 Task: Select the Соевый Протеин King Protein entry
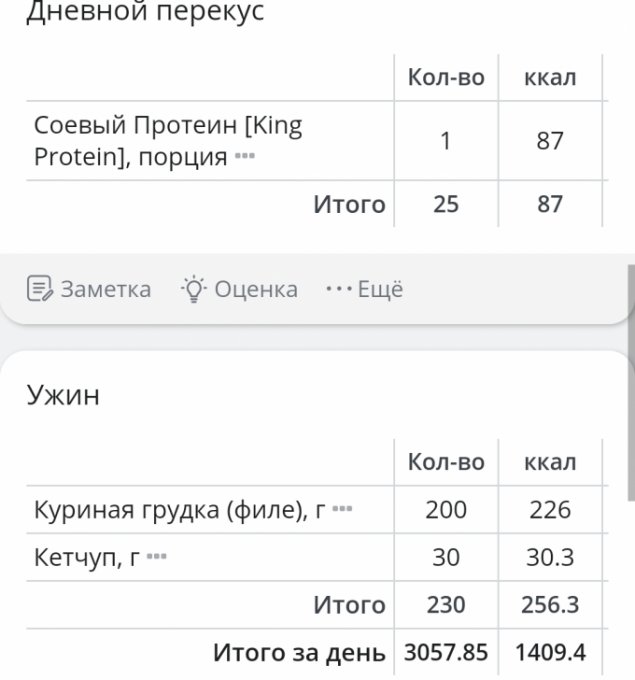(167, 141)
